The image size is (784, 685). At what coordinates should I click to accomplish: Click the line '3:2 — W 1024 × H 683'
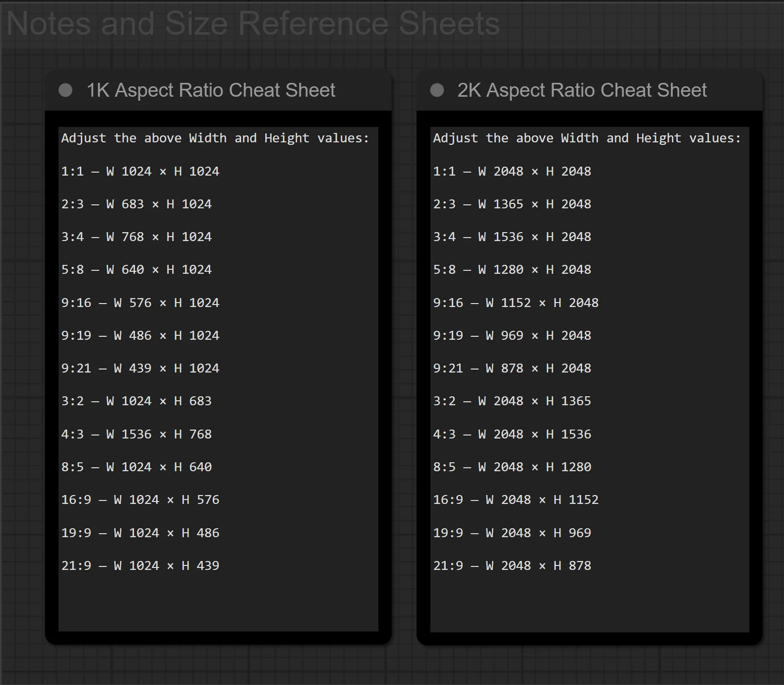(136, 401)
